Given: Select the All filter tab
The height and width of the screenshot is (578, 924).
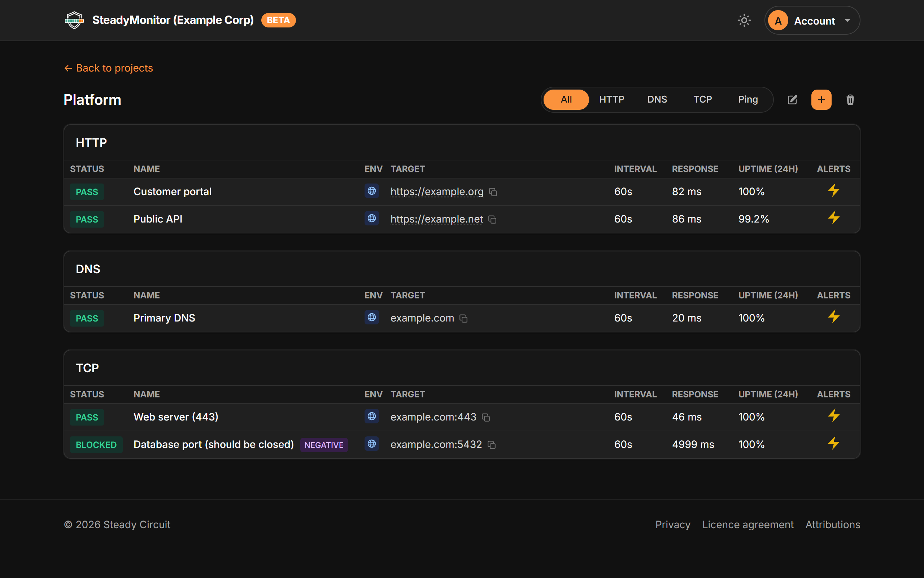Looking at the screenshot, I should click(566, 99).
